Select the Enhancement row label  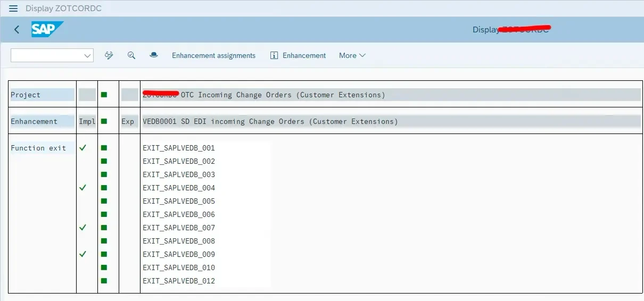point(34,121)
